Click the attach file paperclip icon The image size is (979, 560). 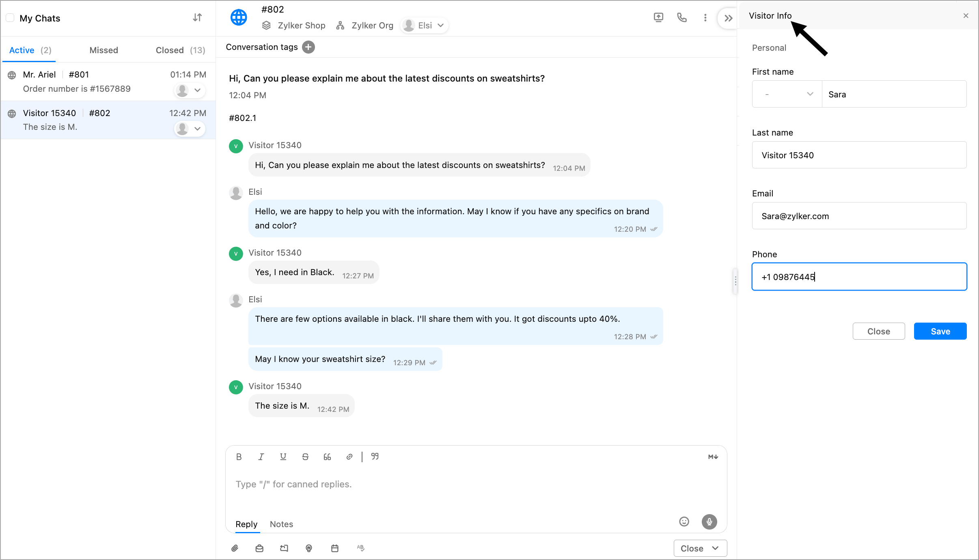(x=235, y=548)
